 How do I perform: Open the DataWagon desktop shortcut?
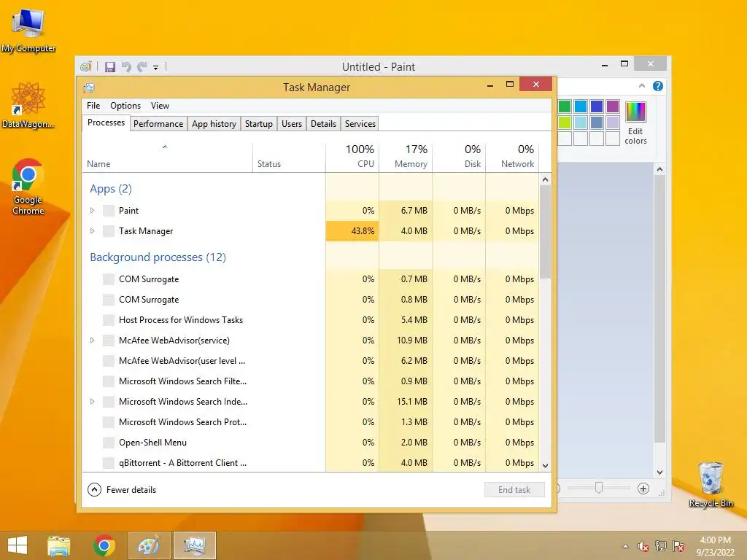[x=28, y=105]
